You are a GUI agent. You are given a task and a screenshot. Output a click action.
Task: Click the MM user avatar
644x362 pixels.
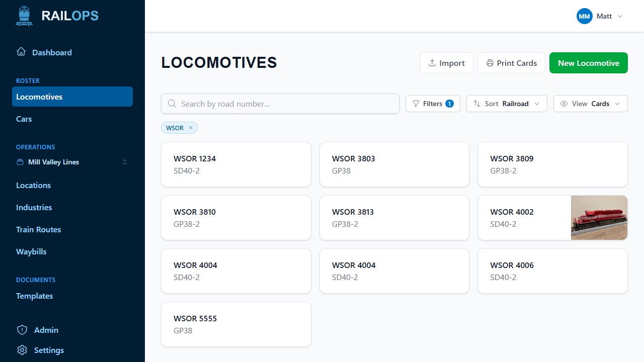click(x=585, y=16)
